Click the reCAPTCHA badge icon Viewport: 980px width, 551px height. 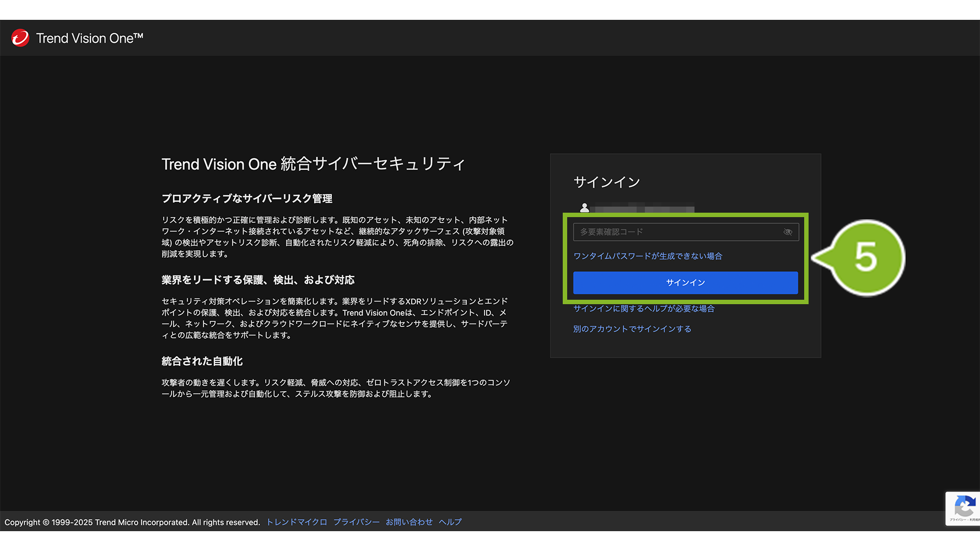click(x=963, y=507)
